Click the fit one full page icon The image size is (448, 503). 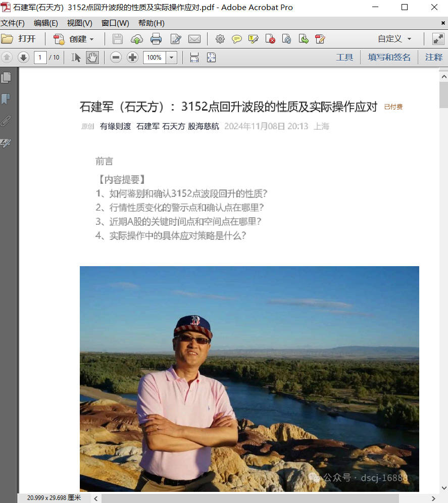click(211, 58)
